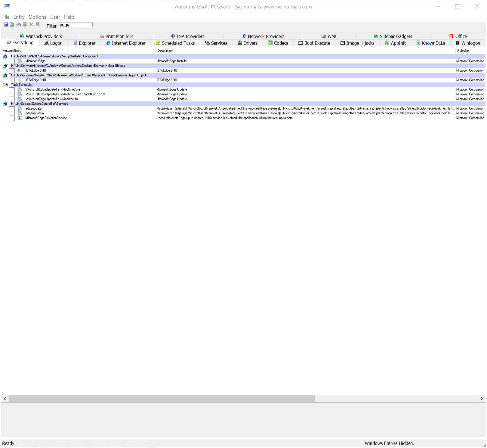Click the scroll right arrow
The image size is (487, 448).
482,399
